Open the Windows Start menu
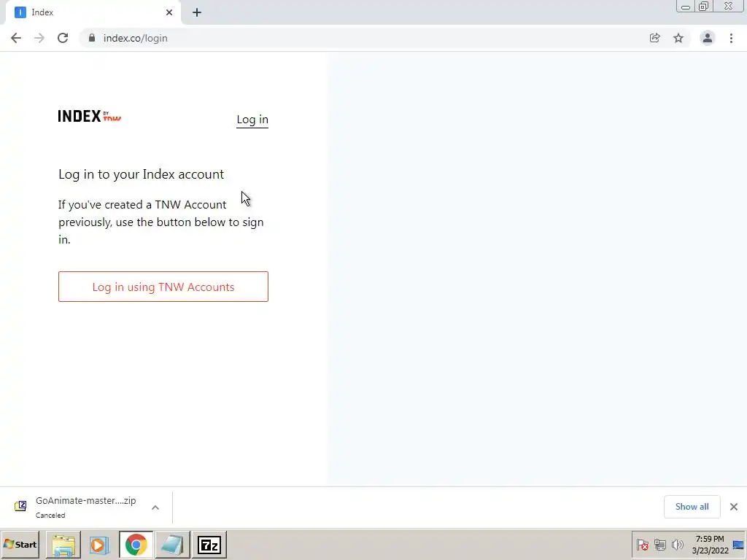 [20, 544]
